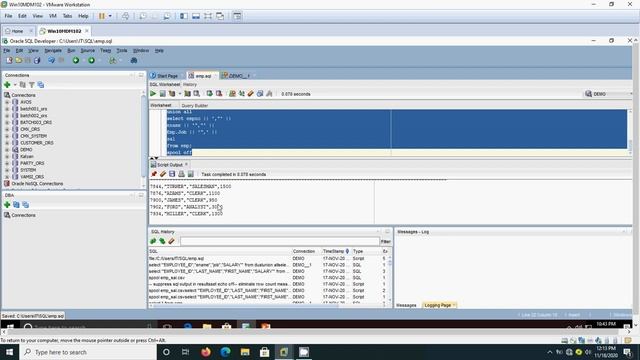Click the binoculars Find DB Object icon
This screenshot has width=640, height=360.
133,60
